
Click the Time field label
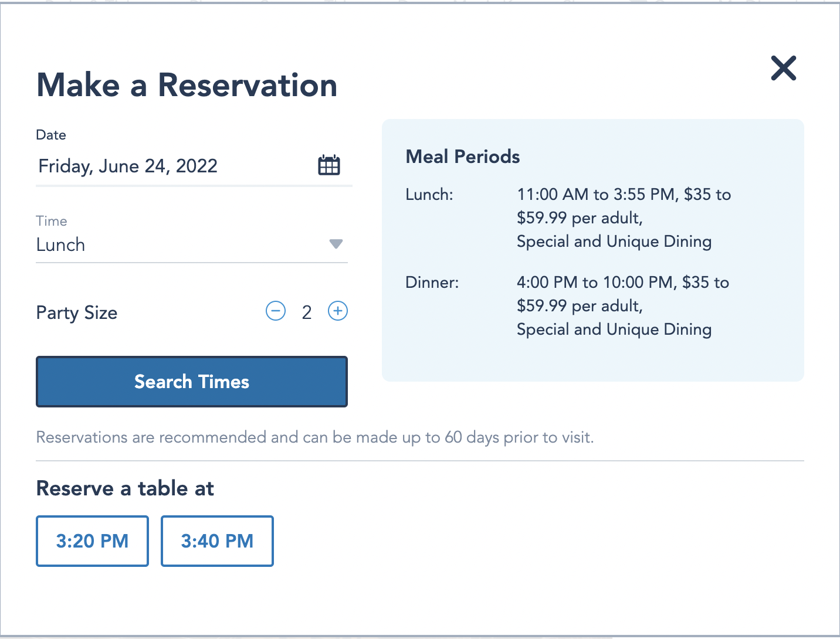click(x=52, y=221)
